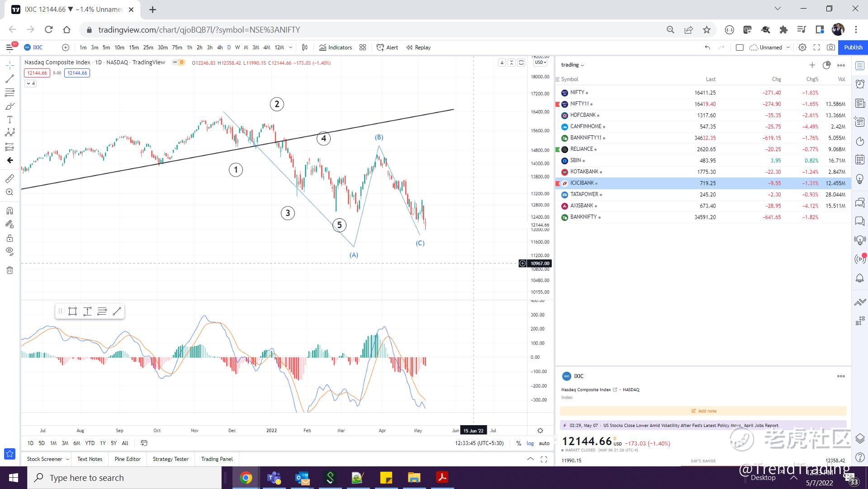Toggle stay in drawing mode
Viewport: 868px width, 489px height.
(x=9, y=224)
